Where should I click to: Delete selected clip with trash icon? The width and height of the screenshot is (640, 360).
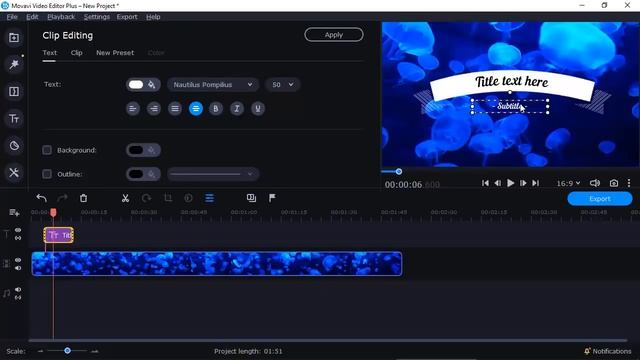click(83, 198)
